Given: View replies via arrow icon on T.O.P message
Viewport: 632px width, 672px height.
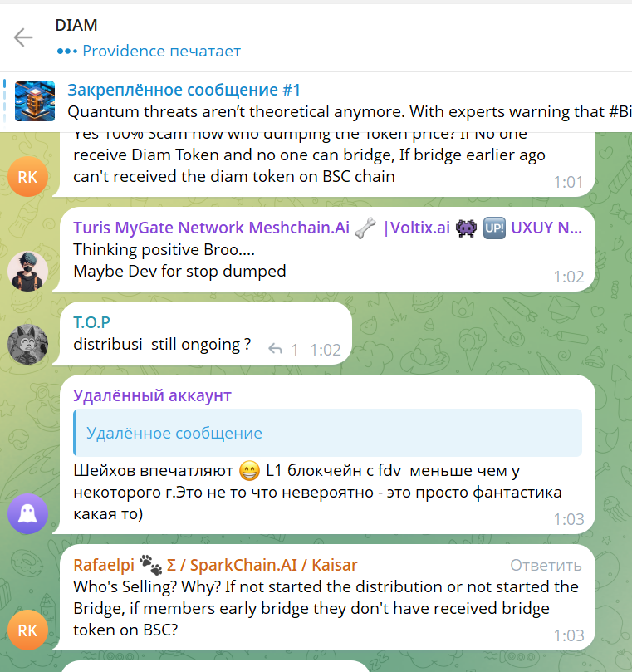Looking at the screenshot, I should 275,350.
